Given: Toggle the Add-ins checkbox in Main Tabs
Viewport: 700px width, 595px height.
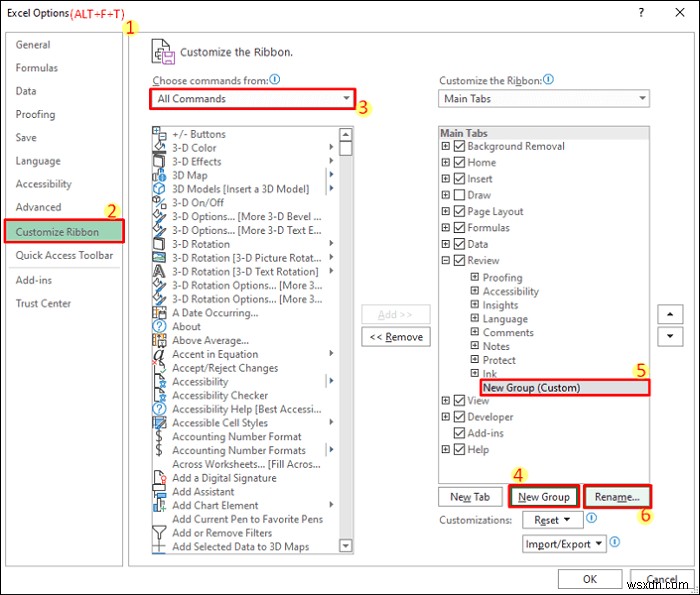Looking at the screenshot, I should click(x=459, y=433).
